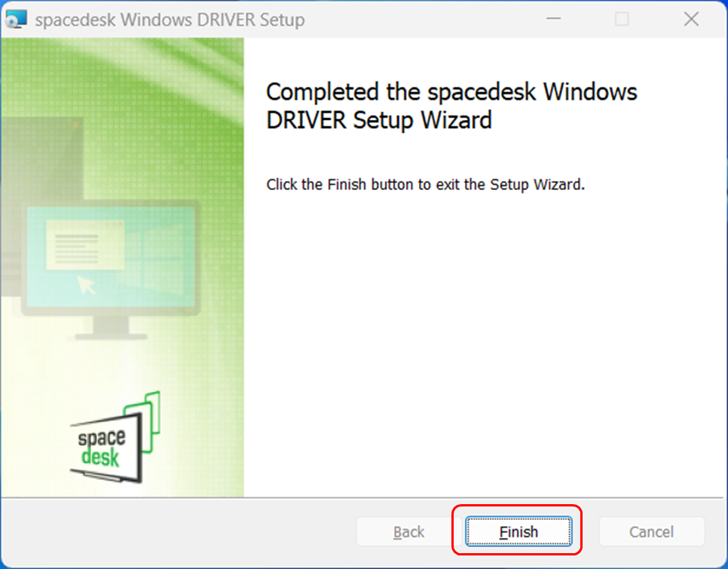Click the 'Completed the spacedesk Windows DRIVER Setup Wizard' heading
The height and width of the screenshot is (569, 728).
[451, 106]
